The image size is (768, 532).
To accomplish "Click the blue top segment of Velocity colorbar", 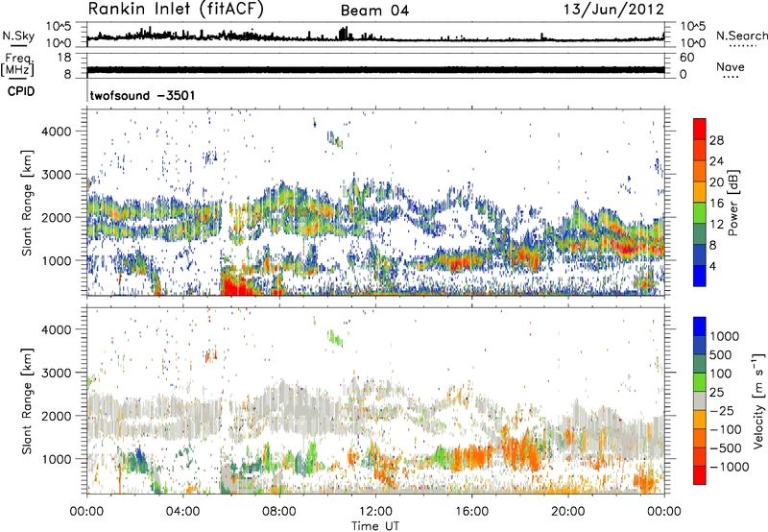I will (700, 326).
